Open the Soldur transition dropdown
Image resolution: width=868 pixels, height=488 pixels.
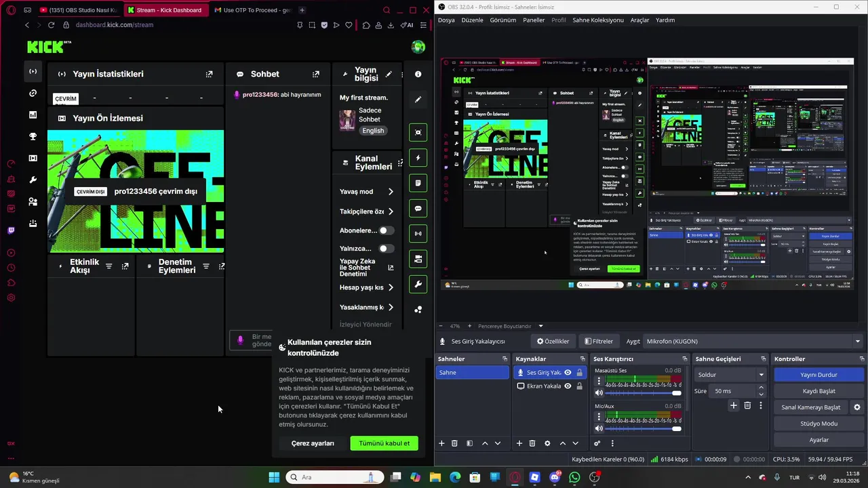(731, 375)
